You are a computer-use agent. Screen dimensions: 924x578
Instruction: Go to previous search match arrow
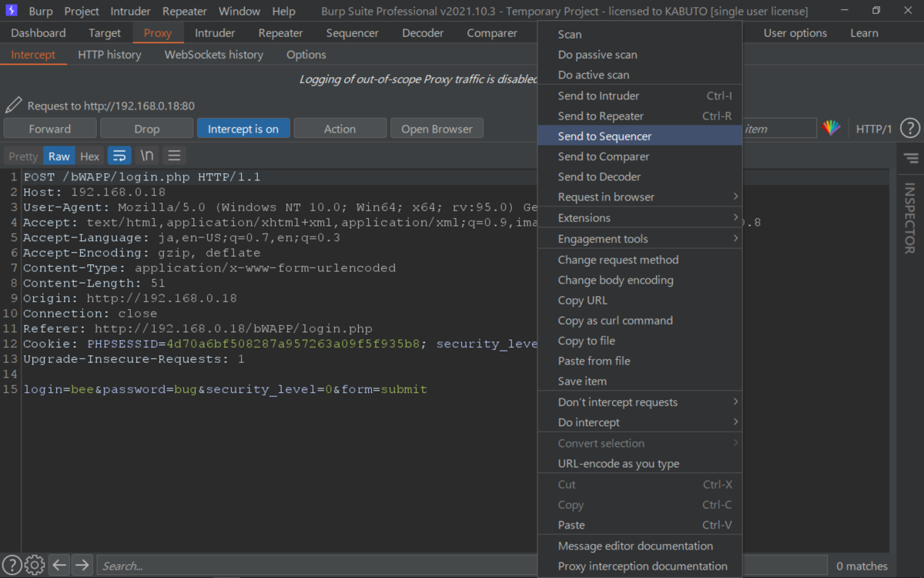(x=59, y=565)
